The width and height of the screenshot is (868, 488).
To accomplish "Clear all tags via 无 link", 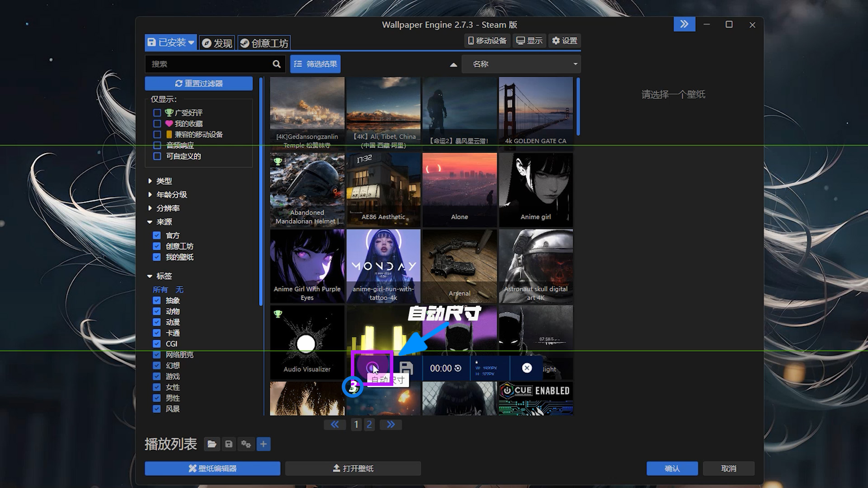I will tap(179, 290).
